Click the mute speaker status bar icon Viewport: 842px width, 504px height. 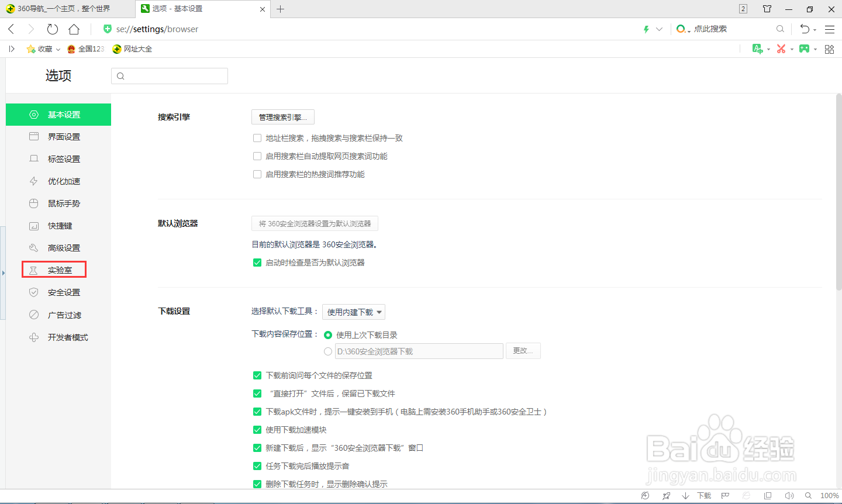(x=789, y=496)
